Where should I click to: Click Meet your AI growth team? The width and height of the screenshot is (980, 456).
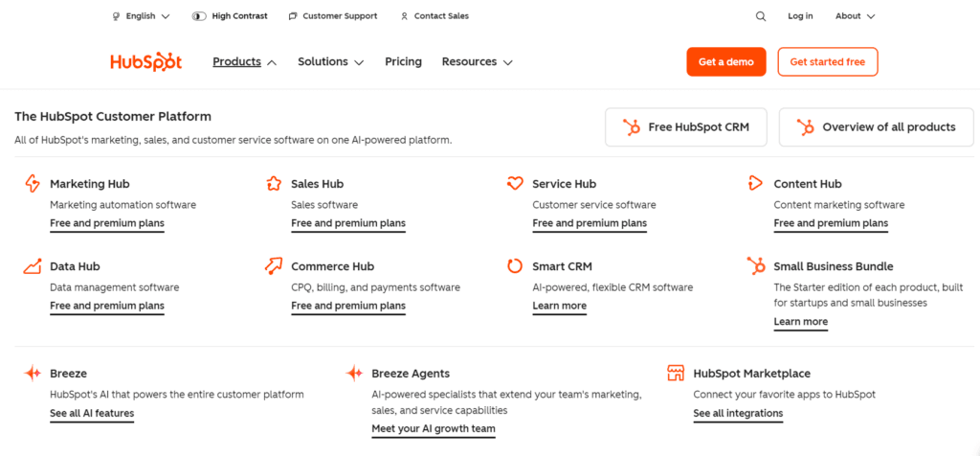[x=434, y=429]
